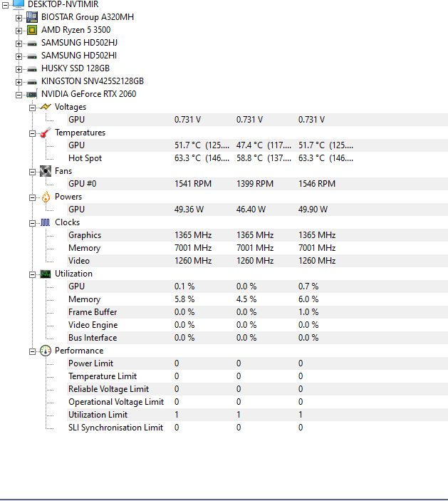Image resolution: width=448 pixels, height=501 pixels.
Task: Click the 46.40 W minimum power value
Action: [251, 210]
